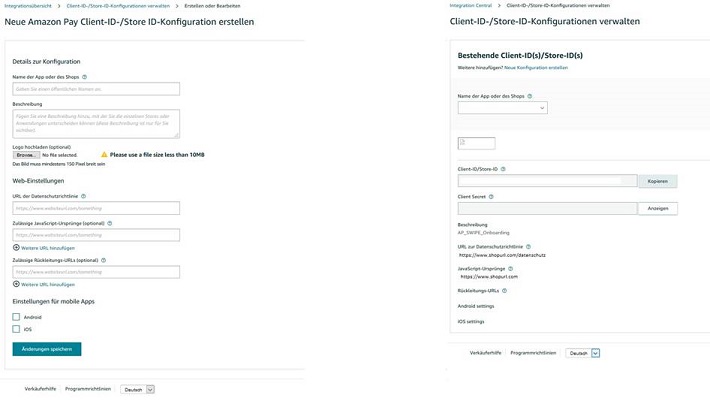Open help icon beside URL der Datenschutzrichtlinie
This screenshot has width=710, height=404.
[x=83, y=196]
